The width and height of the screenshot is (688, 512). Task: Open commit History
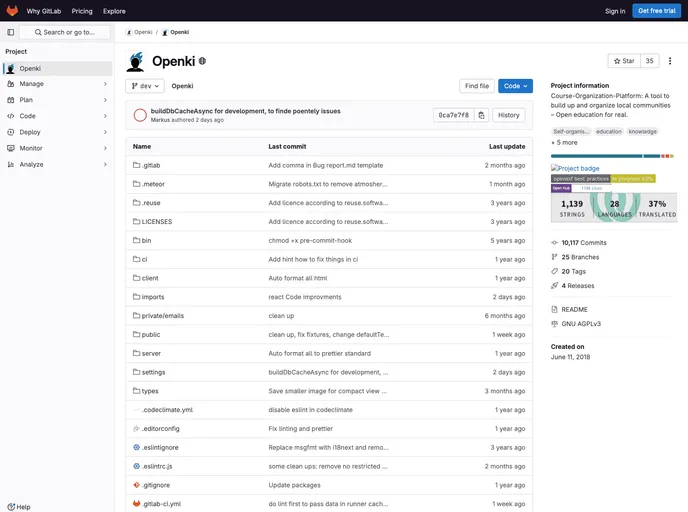(x=509, y=115)
